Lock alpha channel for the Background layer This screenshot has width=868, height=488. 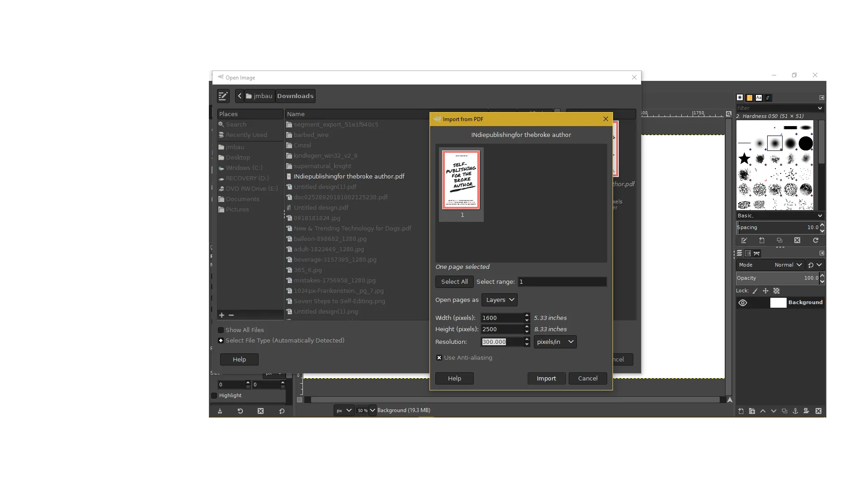tap(777, 291)
